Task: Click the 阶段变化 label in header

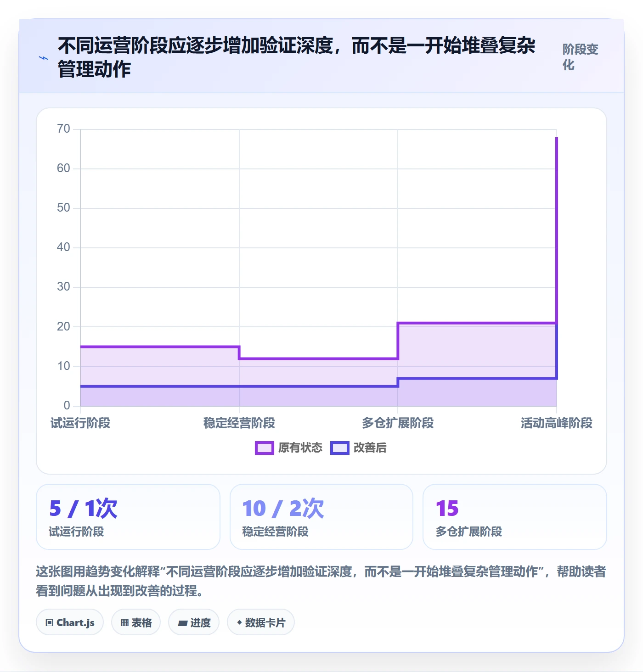Action: coord(581,57)
